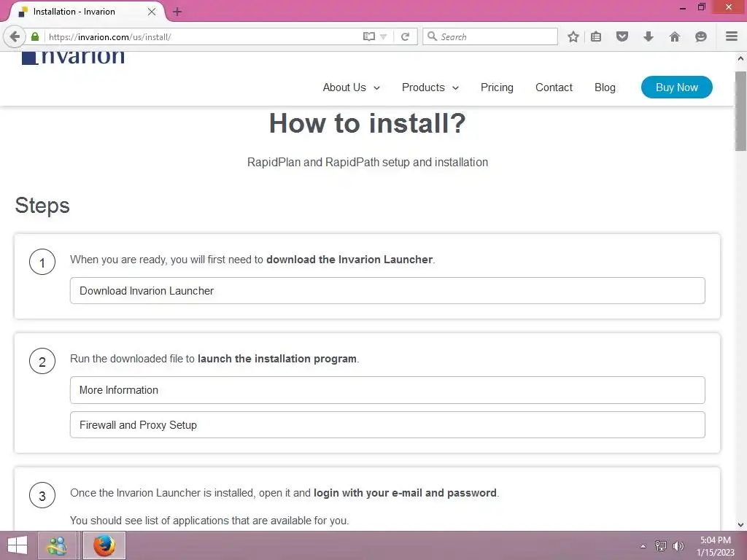Expand Firewall and Proxy Setup section
747x560 pixels.
pos(387,425)
